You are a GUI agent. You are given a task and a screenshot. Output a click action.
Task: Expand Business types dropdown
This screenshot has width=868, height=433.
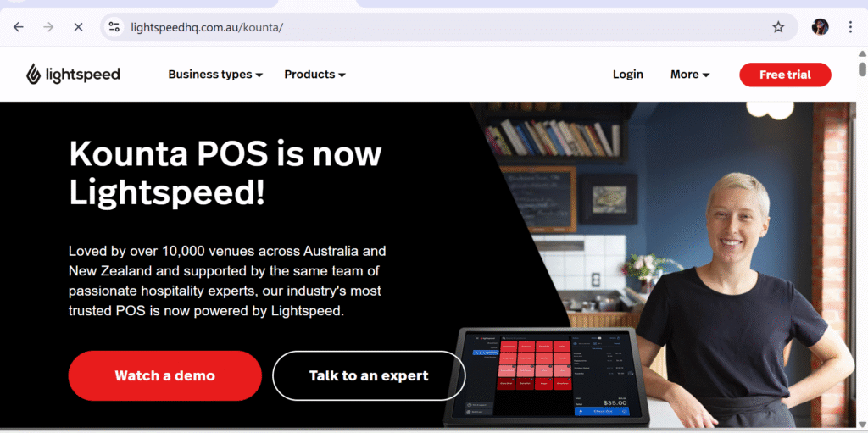[x=215, y=75]
